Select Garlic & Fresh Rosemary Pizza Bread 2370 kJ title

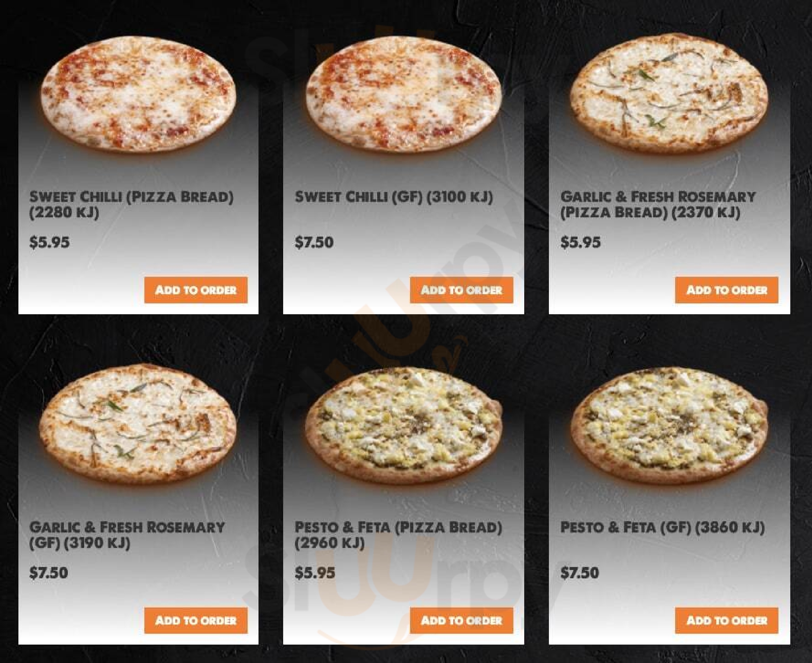(658, 204)
